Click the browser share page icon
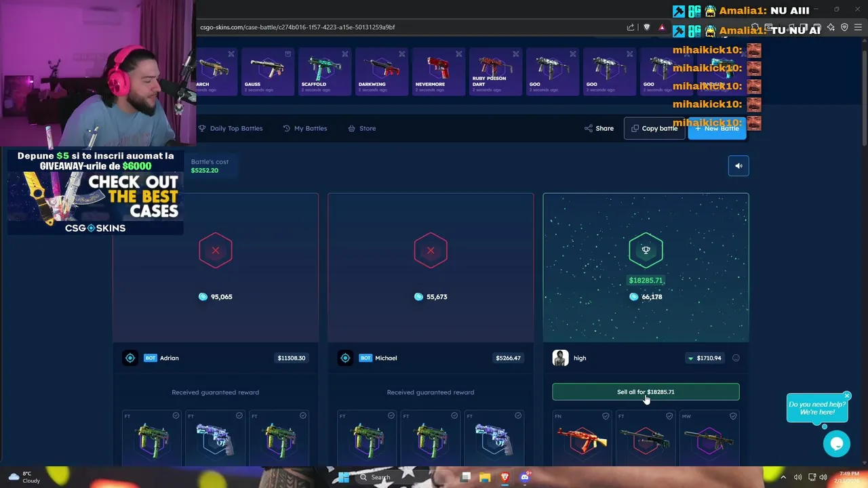Image resolution: width=868 pixels, height=488 pixels. (x=630, y=27)
